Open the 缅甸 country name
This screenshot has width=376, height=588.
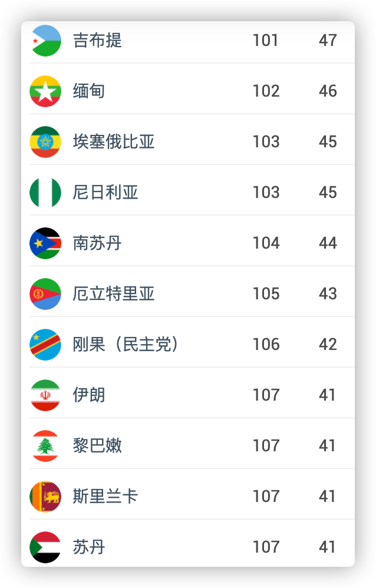pos(89,91)
